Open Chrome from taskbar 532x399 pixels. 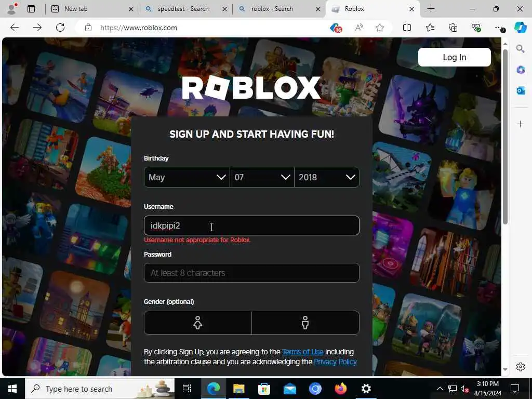pos(315,389)
